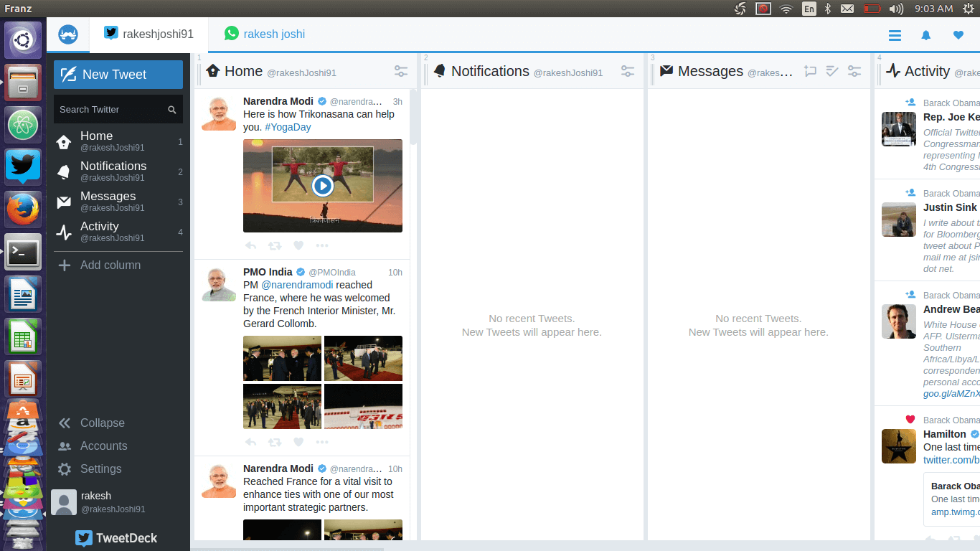Retweet the PMO India France tweet

[x=275, y=442]
